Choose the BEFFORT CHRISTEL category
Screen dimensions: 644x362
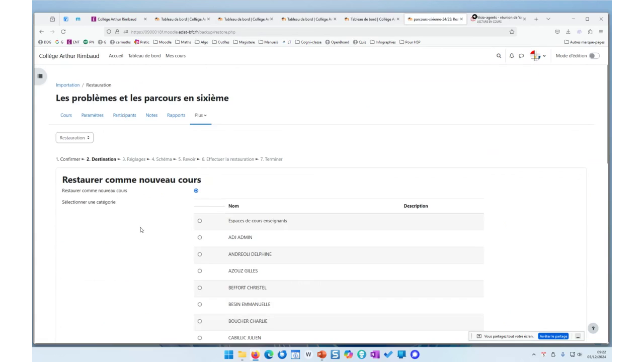coord(200,288)
